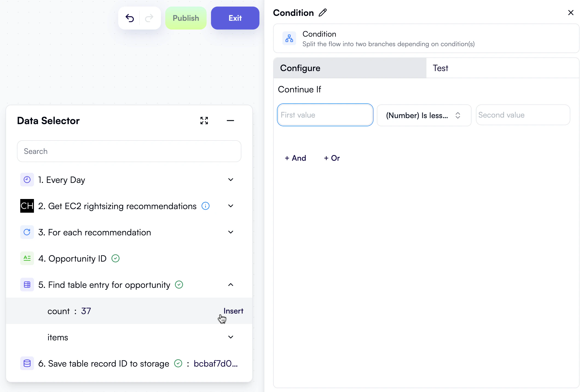Switch to the Test tab
584x392 pixels.
point(440,68)
